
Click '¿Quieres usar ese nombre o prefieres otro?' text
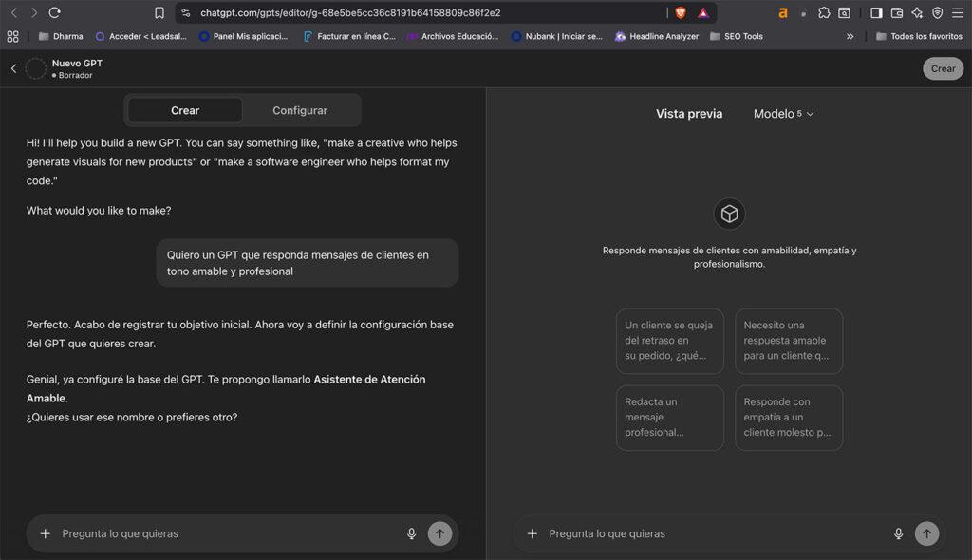(132, 418)
